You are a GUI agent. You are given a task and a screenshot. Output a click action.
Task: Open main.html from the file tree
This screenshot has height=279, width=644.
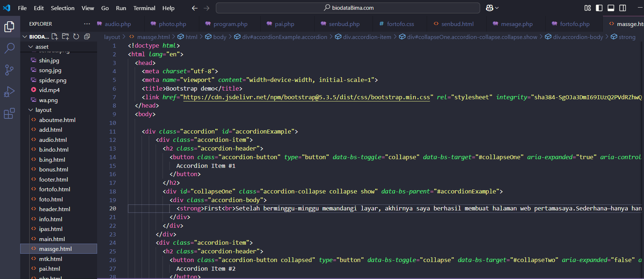pyautogui.click(x=52, y=239)
